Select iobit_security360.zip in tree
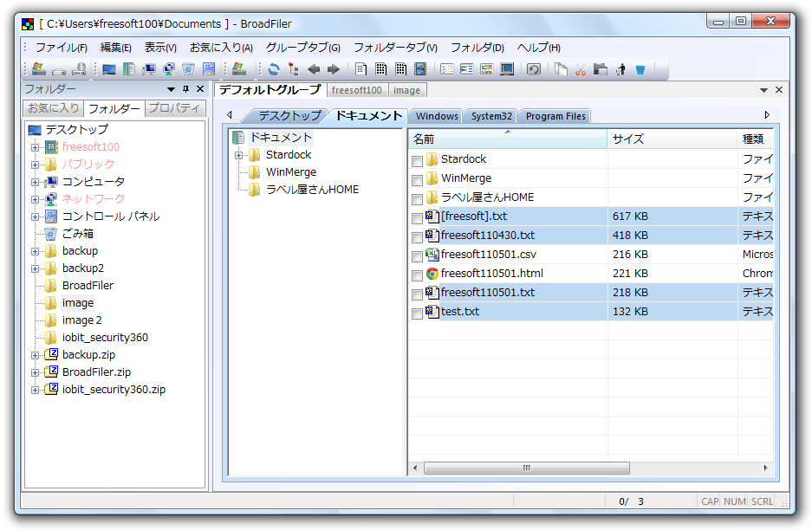Screen dimensions: 812x530 (114, 389)
